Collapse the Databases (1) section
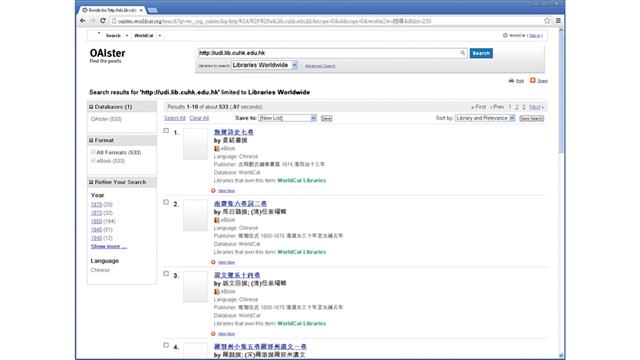The height and width of the screenshot is (360, 640). [x=91, y=107]
